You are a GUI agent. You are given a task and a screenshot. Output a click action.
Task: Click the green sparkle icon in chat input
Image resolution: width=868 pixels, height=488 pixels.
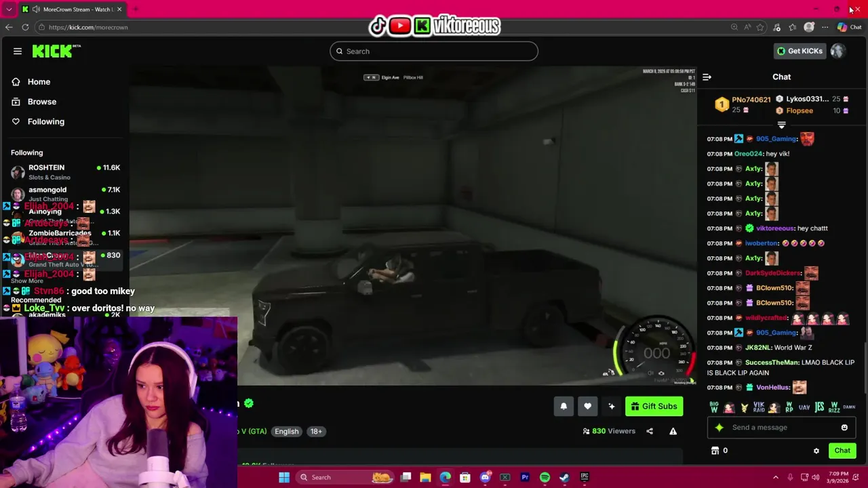click(719, 428)
